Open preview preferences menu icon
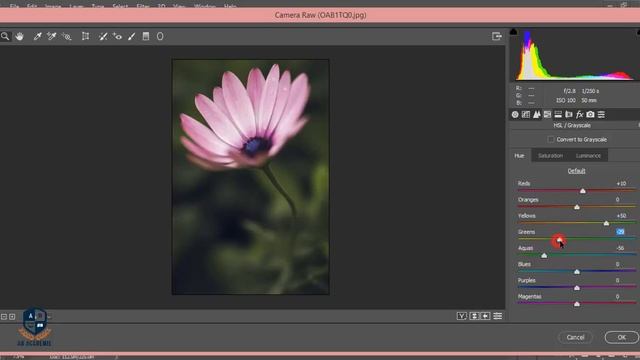The image size is (640, 360). (x=498, y=316)
